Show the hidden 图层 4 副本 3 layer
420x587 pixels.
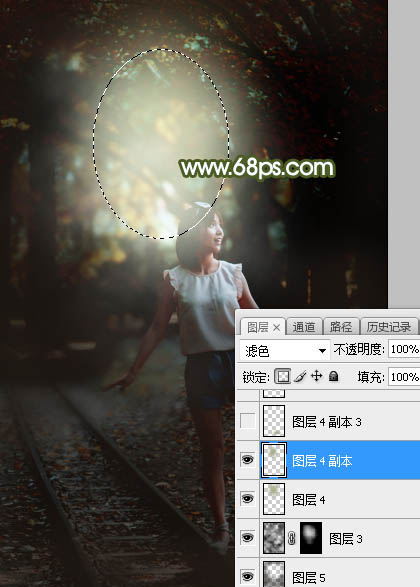(247, 421)
